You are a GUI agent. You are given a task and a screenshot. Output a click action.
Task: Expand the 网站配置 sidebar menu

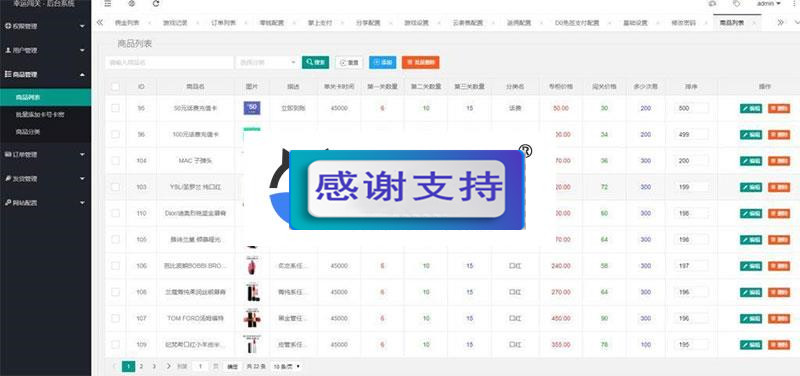[45, 203]
